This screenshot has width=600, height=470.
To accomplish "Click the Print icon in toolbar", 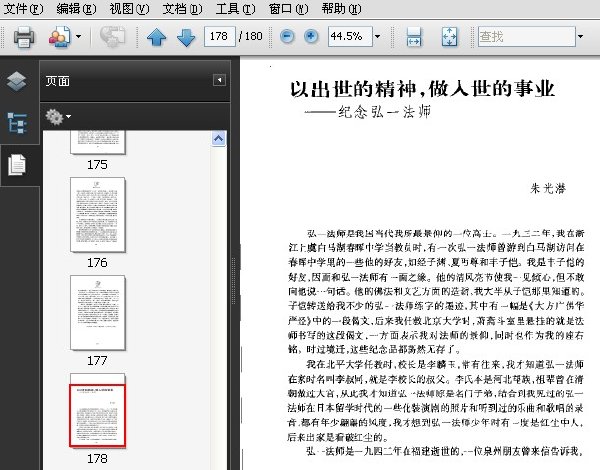I will tap(24, 37).
